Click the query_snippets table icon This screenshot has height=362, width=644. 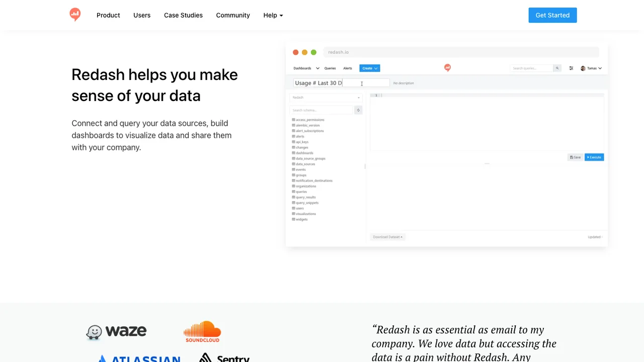click(x=294, y=203)
